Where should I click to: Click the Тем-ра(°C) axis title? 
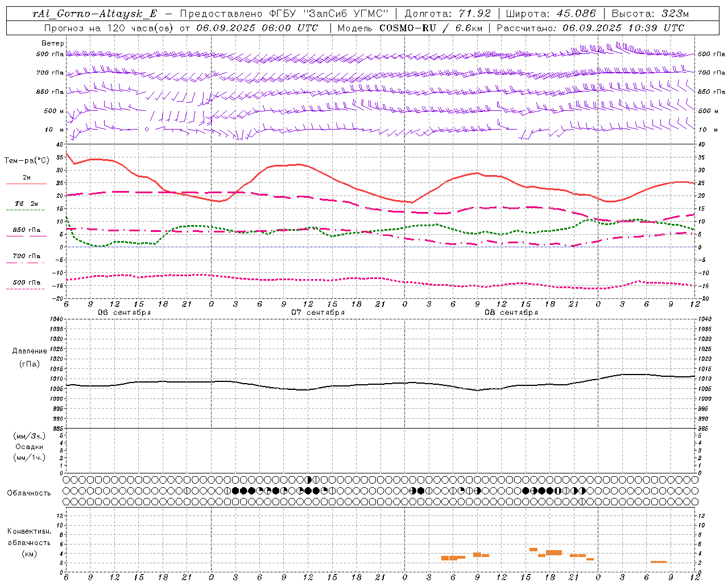click(x=27, y=161)
